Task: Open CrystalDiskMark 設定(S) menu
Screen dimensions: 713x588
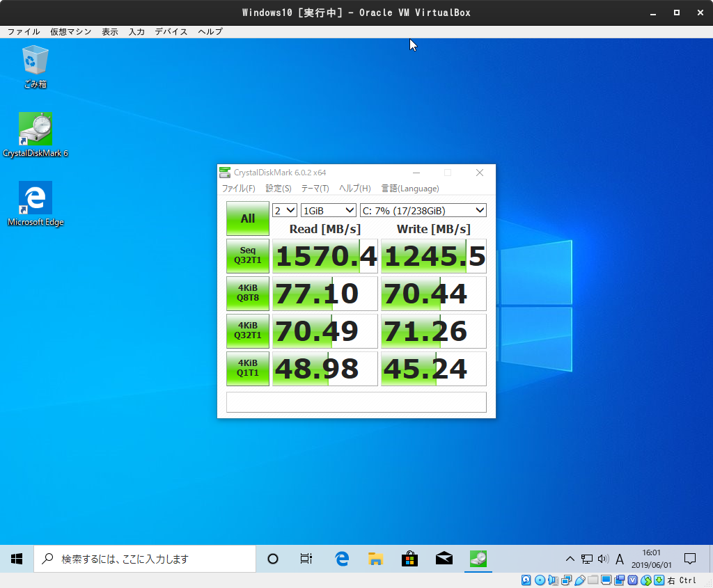Action: pyautogui.click(x=279, y=188)
